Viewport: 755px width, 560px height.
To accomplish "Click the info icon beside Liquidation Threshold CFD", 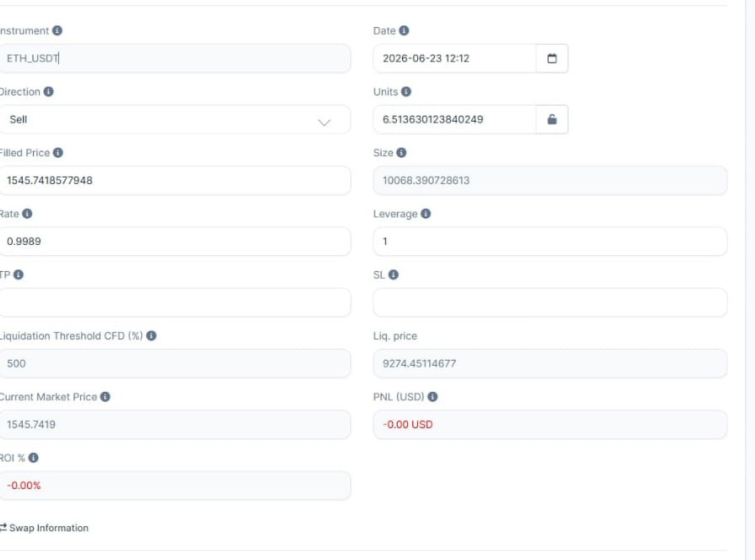I will point(151,335).
